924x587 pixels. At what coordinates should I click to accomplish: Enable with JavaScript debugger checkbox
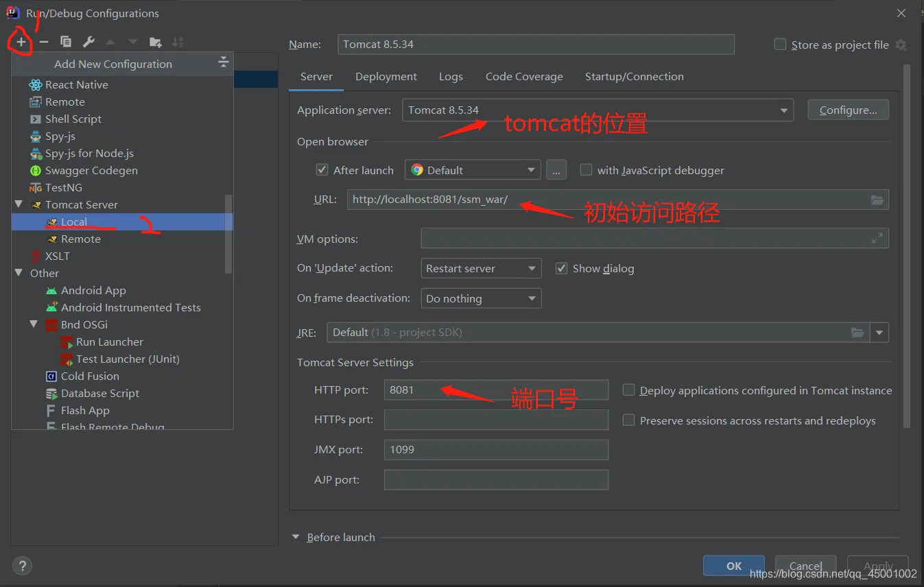tap(586, 170)
